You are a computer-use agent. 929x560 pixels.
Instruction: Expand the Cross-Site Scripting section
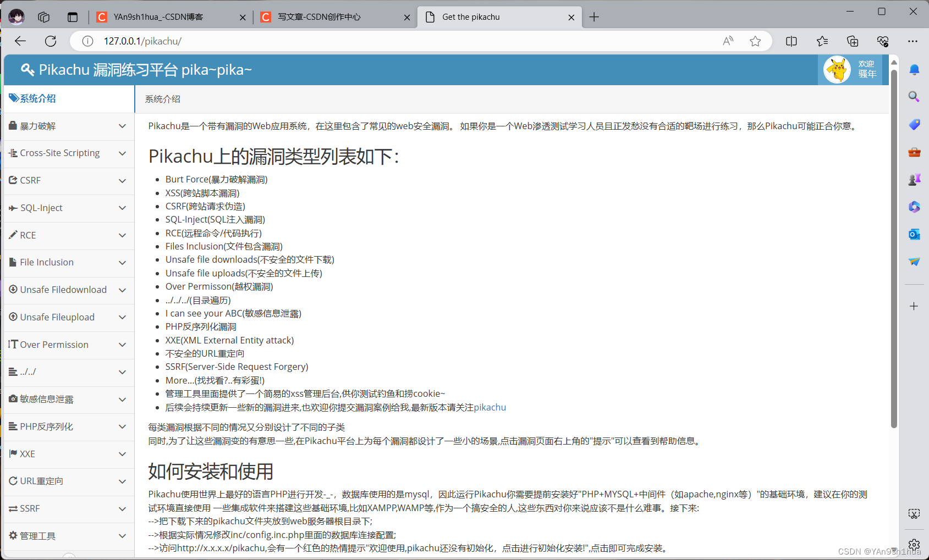[x=122, y=153]
